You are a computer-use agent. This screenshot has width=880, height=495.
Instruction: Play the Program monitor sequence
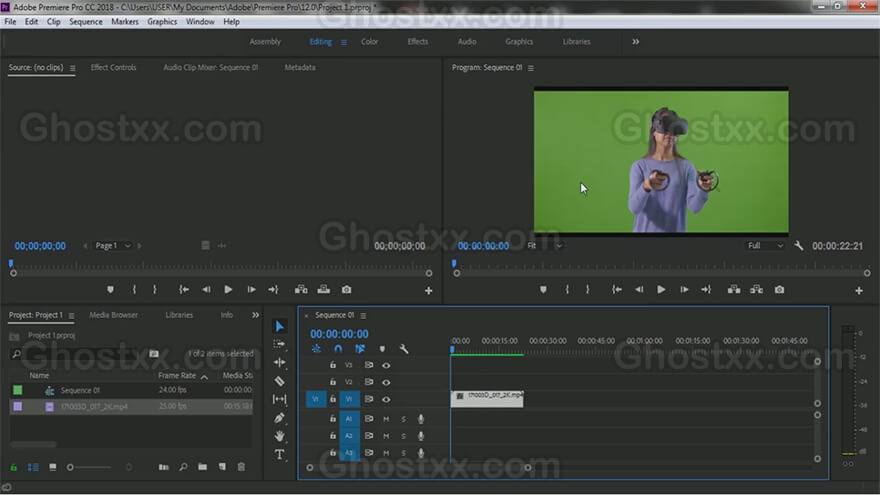tap(661, 290)
